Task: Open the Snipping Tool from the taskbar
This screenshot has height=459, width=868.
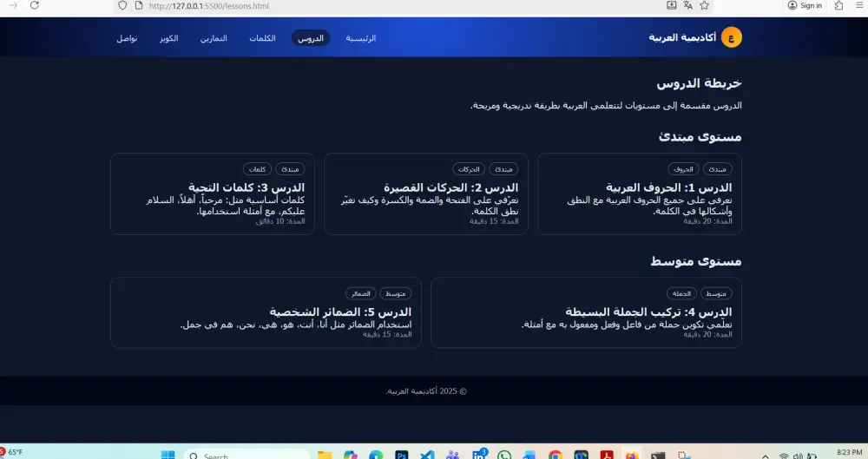Action: pyautogui.click(x=684, y=456)
